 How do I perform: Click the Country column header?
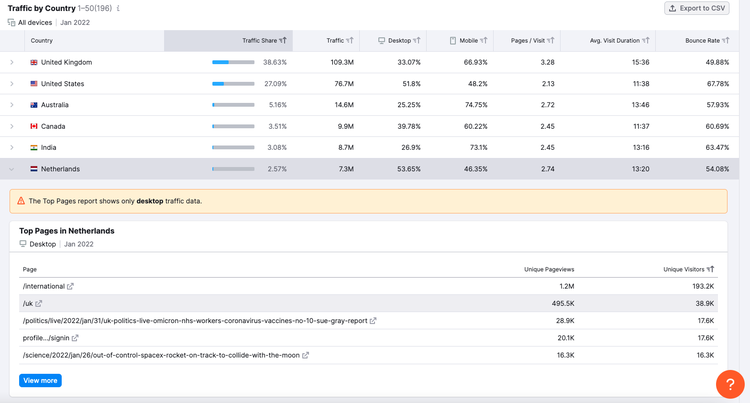pyautogui.click(x=42, y=41)
